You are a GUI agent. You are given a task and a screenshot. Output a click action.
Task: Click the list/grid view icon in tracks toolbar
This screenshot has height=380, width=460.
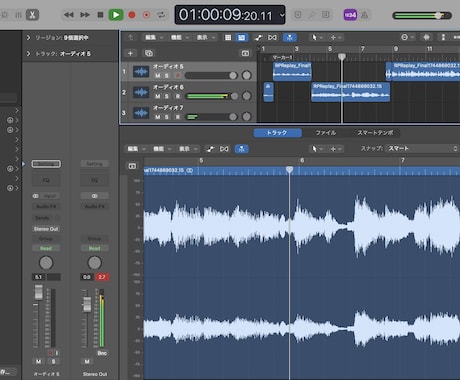pos(228,37)
